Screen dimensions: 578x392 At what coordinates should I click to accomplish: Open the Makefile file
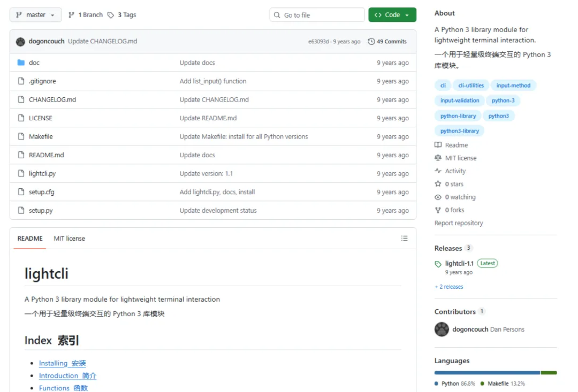41,136
